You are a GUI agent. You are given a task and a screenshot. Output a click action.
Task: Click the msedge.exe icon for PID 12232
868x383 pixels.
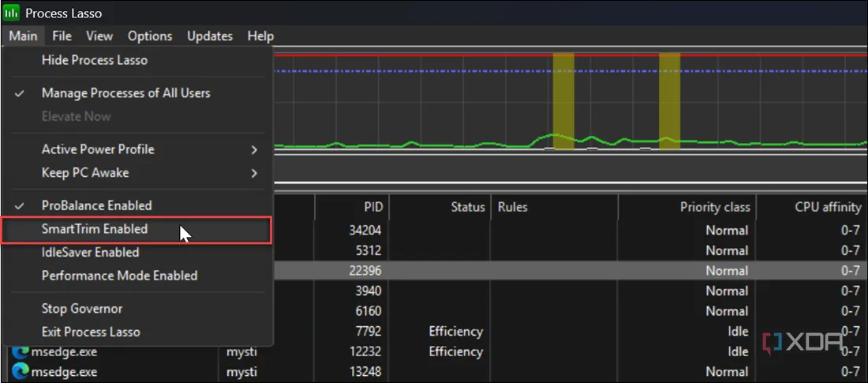click(21, 352)
